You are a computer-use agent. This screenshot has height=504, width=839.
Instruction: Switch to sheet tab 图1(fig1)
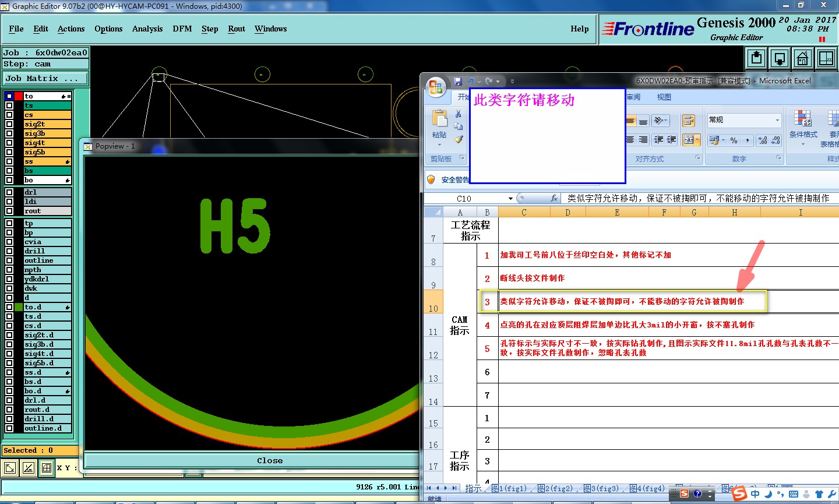click(x=509, y=488)
